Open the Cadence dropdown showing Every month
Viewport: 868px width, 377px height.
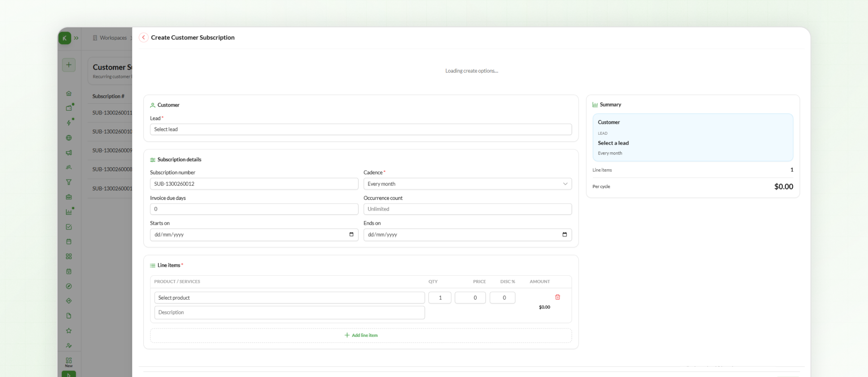[x=467, y=184]
